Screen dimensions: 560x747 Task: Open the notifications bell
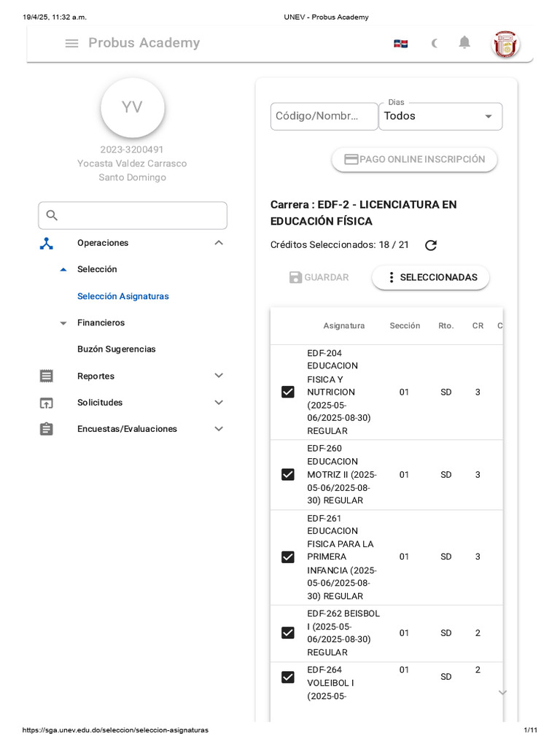click(x=464, y=43)
